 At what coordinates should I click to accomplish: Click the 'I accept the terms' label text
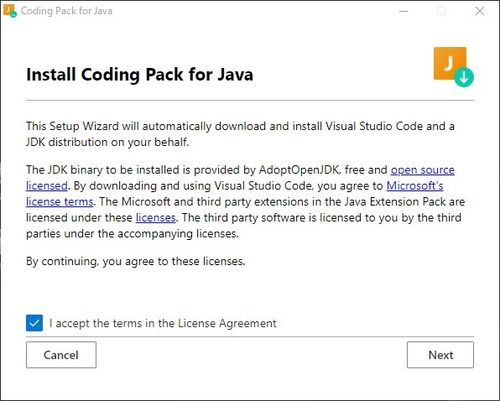[x=163, y=323]
